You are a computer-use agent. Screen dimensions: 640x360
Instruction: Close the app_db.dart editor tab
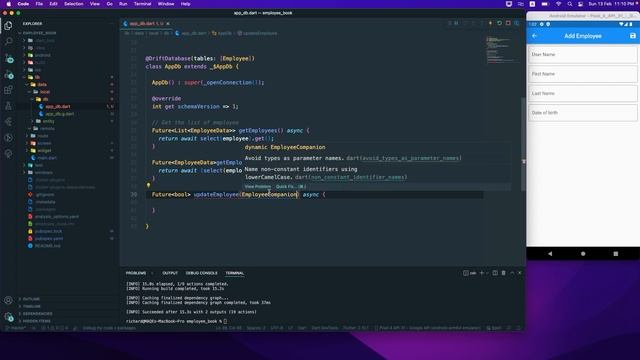click(168, 24)
